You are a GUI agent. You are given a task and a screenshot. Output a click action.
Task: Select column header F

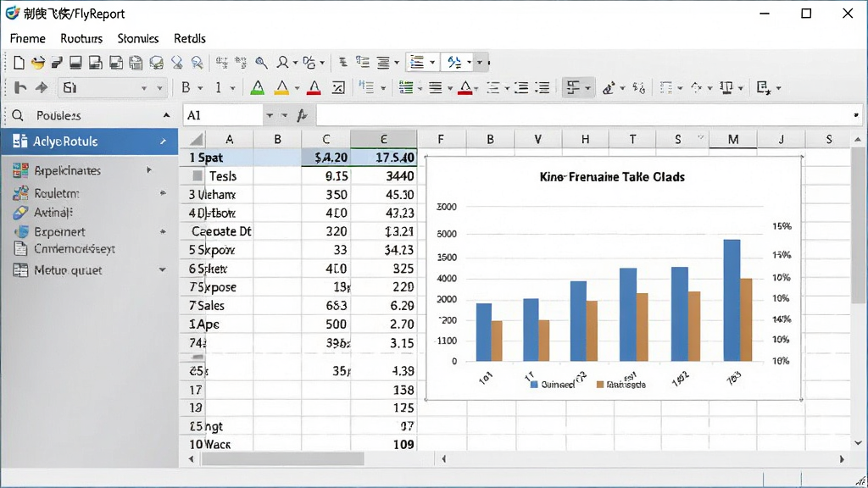pos(441,140)
